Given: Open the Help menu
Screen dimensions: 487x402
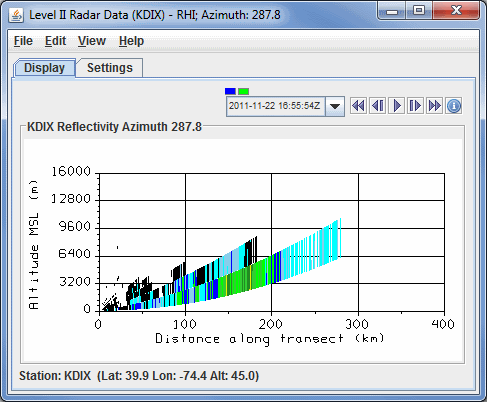Looking at the screenshot, I should [131, 41].
